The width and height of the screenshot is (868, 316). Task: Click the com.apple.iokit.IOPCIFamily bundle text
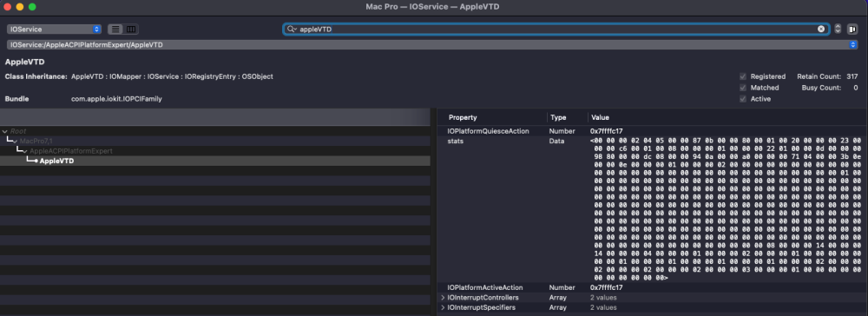[117, 99]
